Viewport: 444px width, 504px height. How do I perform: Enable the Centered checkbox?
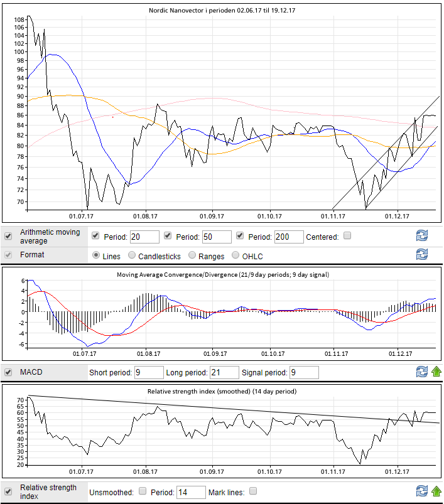coord(347,235)
